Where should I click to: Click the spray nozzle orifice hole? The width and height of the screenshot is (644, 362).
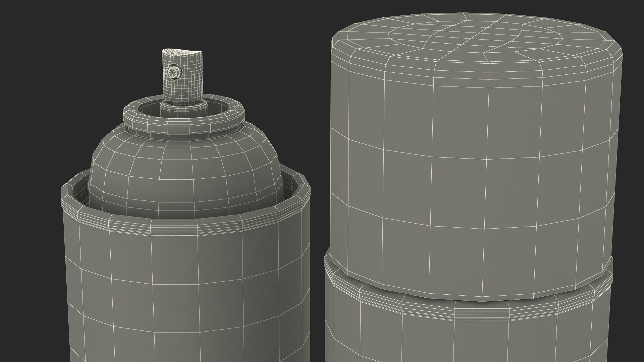pyautogui.click(x=173, y=71)
